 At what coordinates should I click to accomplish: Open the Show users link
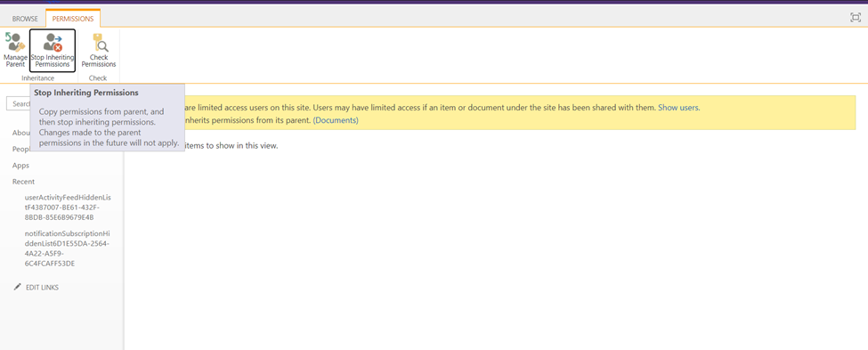click(678, 108)
